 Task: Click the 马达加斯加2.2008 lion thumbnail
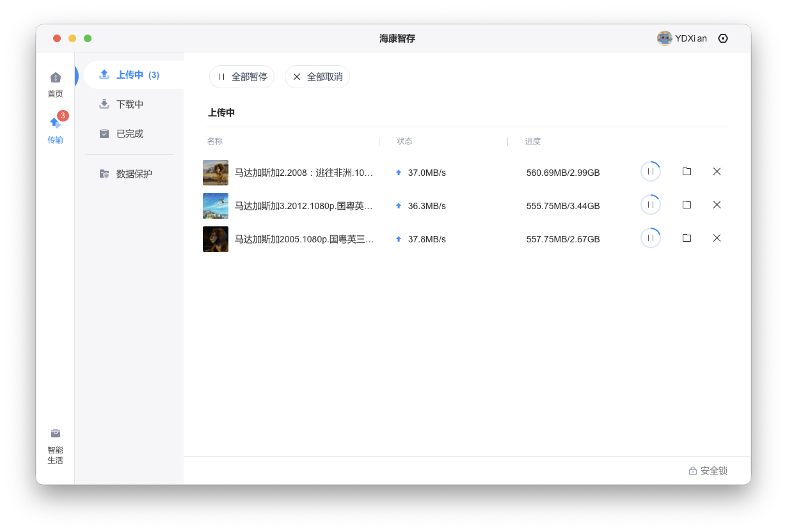[216, 173]
